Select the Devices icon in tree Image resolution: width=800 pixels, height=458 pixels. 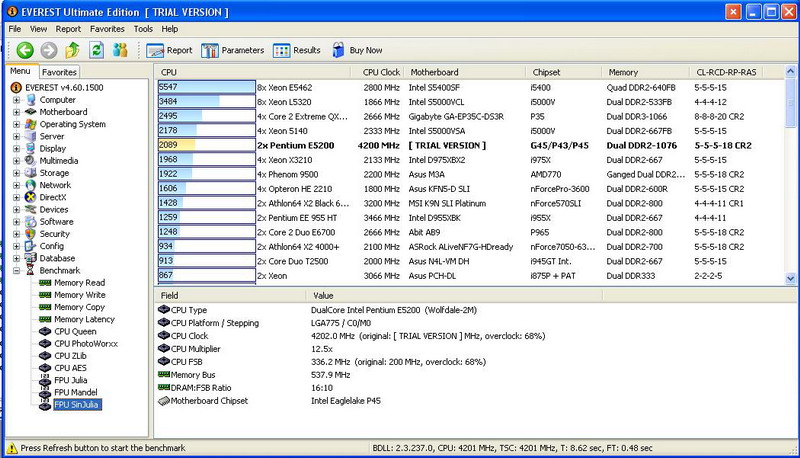click(31, 210)
